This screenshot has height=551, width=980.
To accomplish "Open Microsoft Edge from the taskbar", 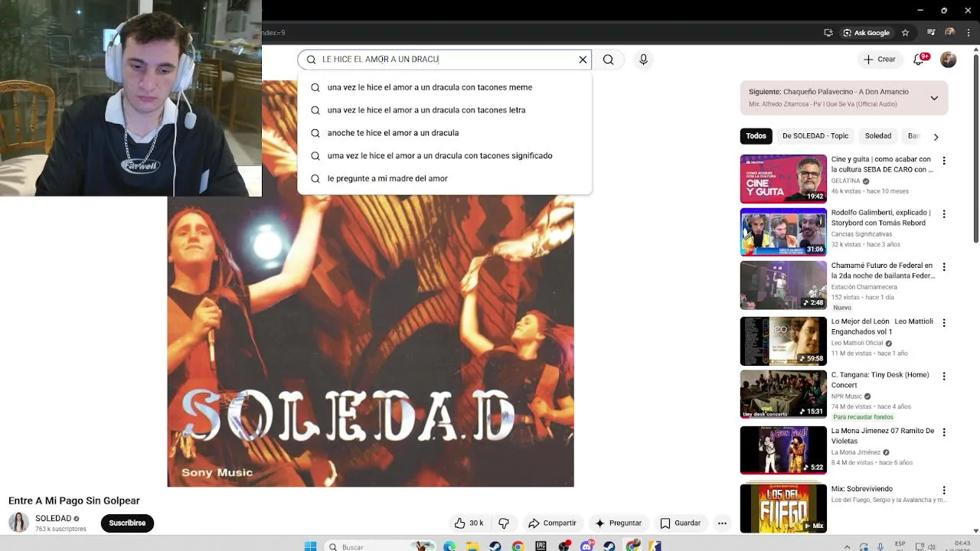I will pos(449,546).
